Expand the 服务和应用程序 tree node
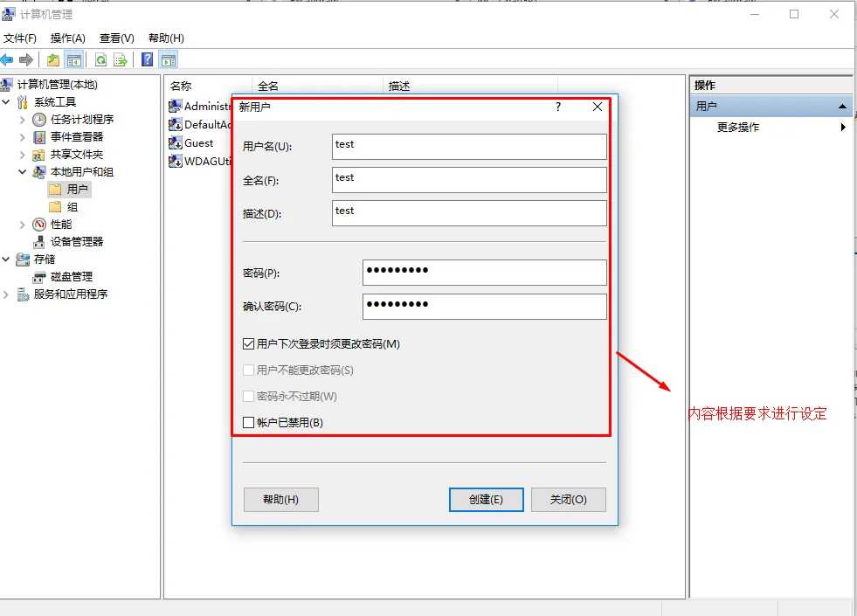This screenshot has width=857, height=616. point(6,294)
